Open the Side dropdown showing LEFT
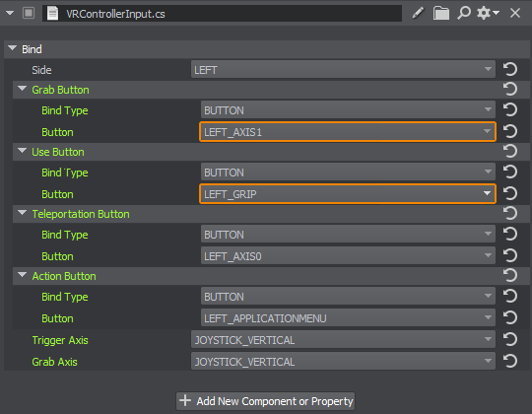Image resolution: width=532 pixels, height=414 pixels. pyautogui.click(x=343, y=70)
